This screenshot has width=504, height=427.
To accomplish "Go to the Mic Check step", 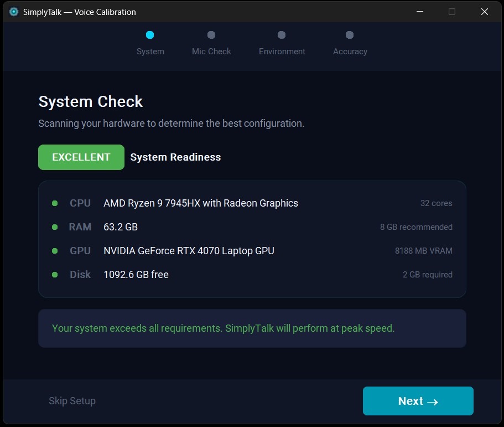I will (211, 43).
